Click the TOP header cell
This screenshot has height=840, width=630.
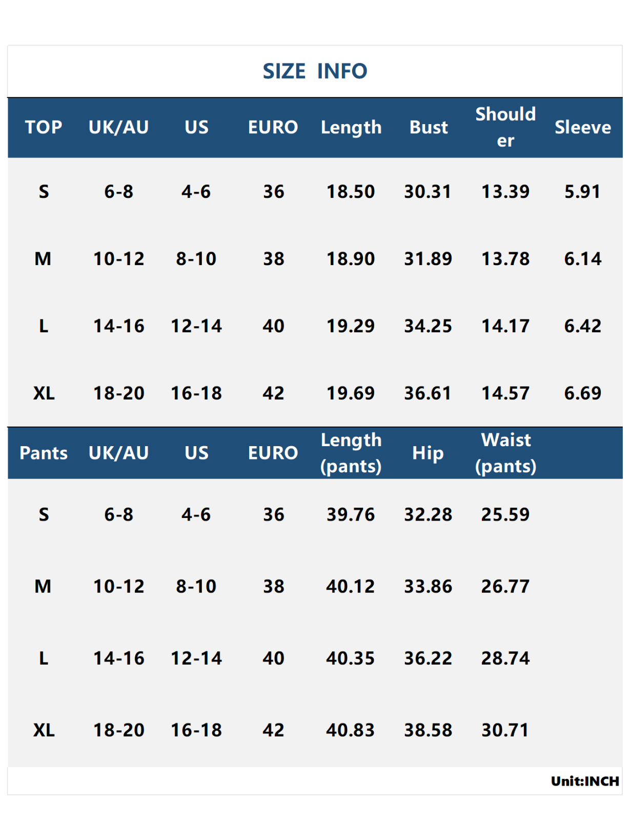point(44,127)
